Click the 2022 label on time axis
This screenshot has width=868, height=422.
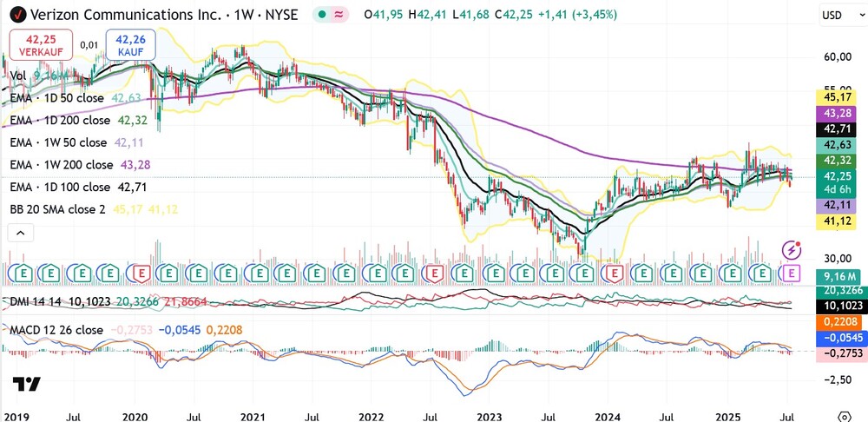pyautogui.click(x=371, y=416)
